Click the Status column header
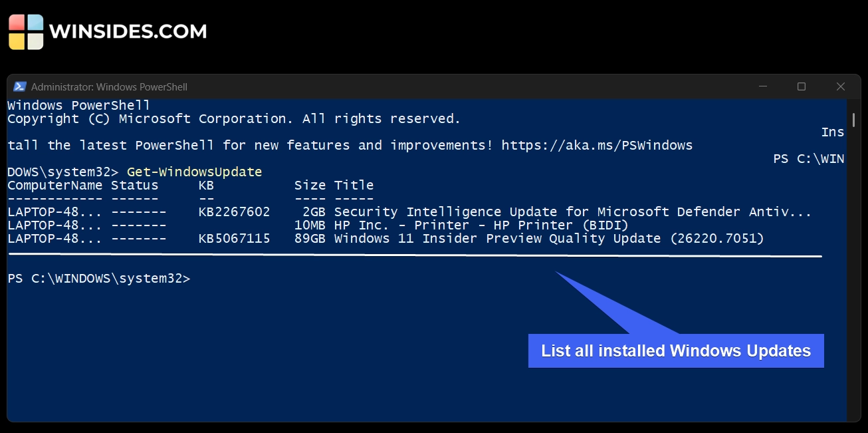The width and height of the screenshot is (868, 433). (134, 185)
